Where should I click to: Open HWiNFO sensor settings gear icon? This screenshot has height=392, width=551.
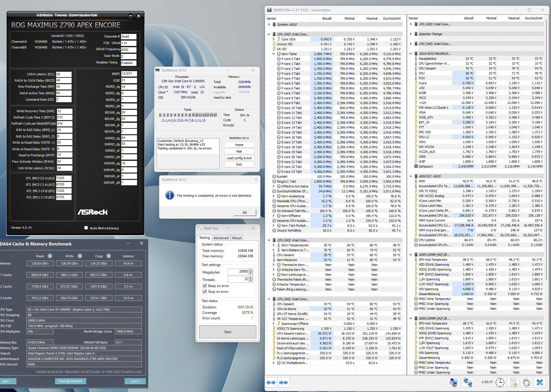tap(526, 382)
